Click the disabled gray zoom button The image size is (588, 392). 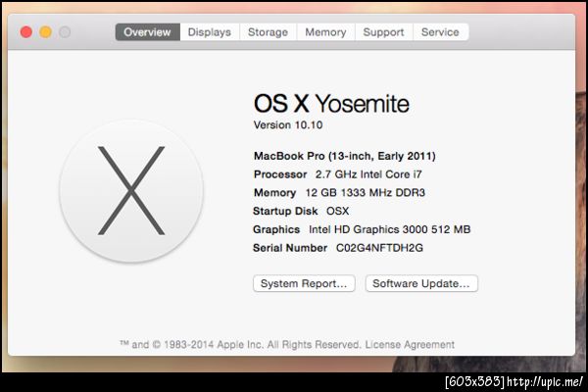point(65,32)
